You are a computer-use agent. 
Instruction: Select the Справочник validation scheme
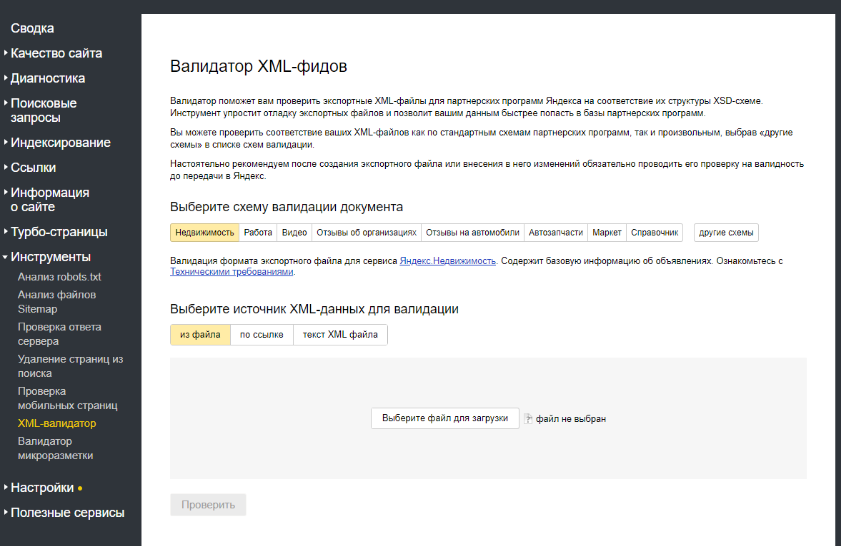[x=654, y=232]
